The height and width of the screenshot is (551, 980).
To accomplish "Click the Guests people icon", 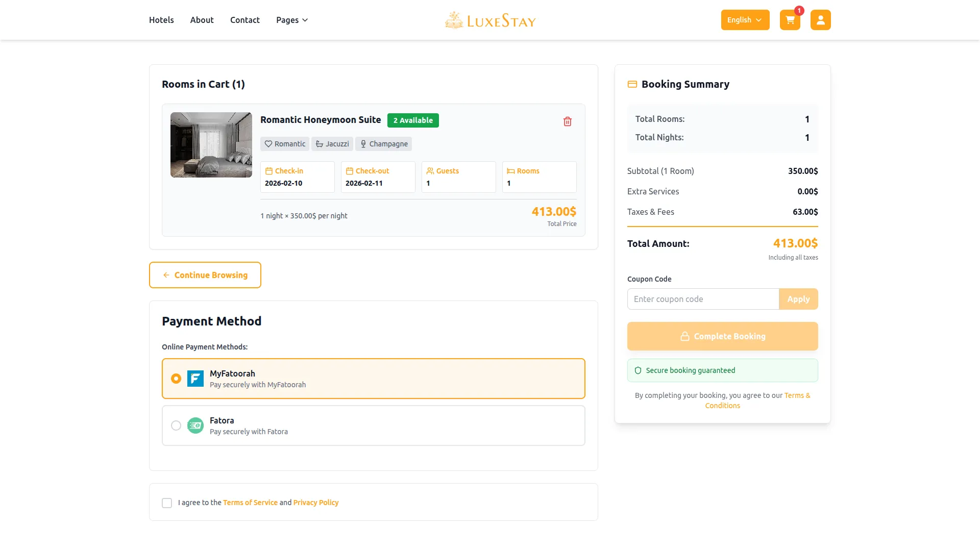I will click(x=430, y=171).
